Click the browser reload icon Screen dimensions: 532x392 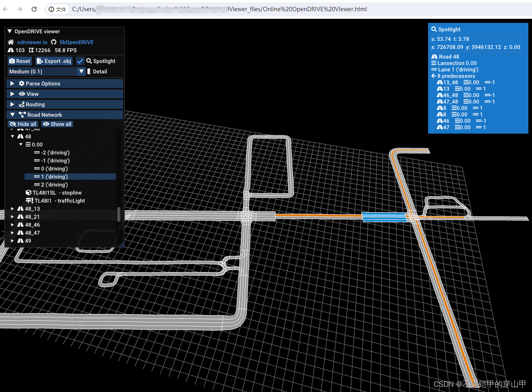coord(34,9)
